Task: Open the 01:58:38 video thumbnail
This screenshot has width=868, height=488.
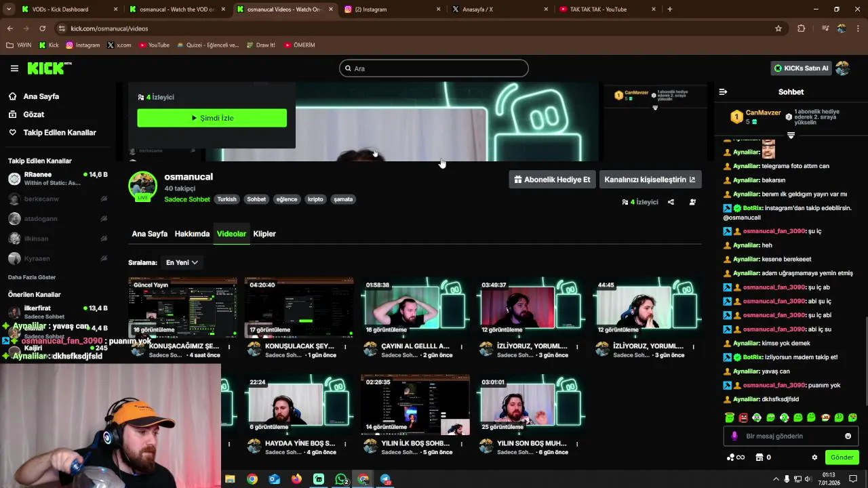Action: click(x=414, y=307)
